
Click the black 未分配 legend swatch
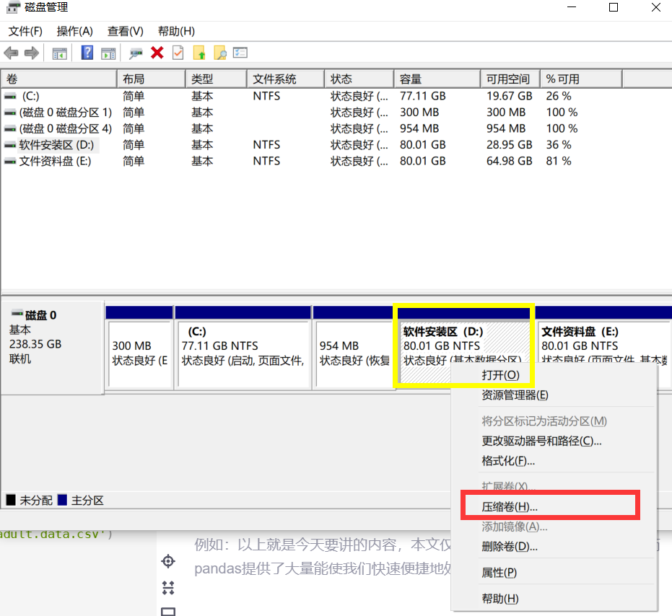(x=11, y=500)
